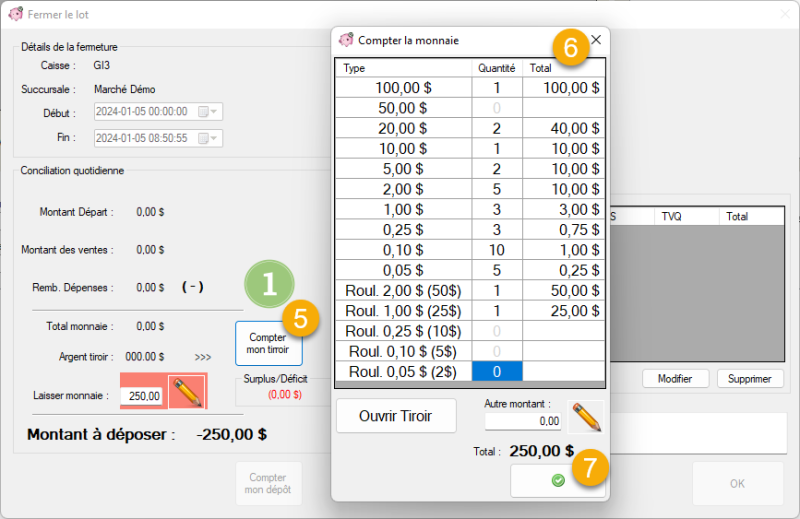Click the 100,00 $ total cell

click(564, 88)
